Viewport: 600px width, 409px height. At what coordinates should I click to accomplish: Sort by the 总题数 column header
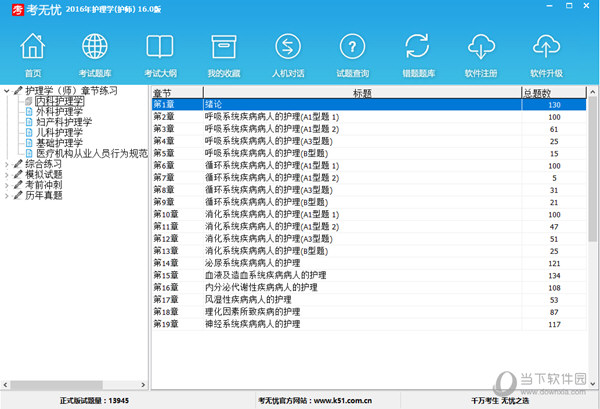[x=554, y=93]
